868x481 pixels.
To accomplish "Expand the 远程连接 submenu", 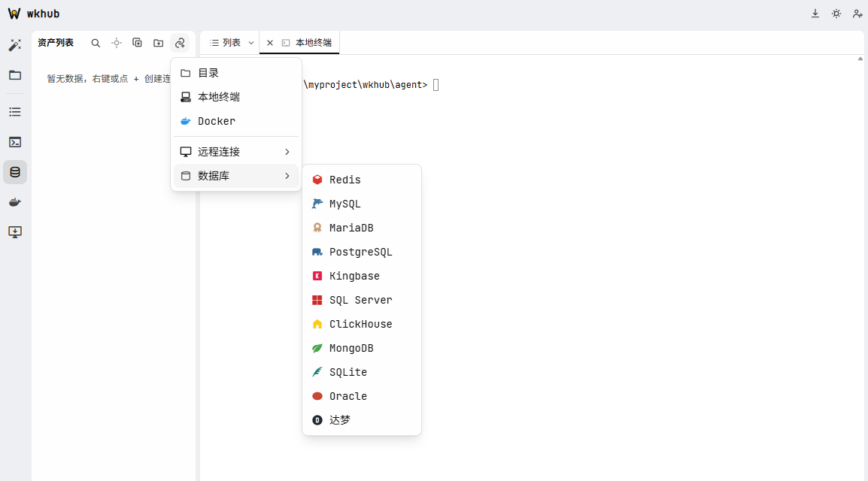I will (236, 152).
